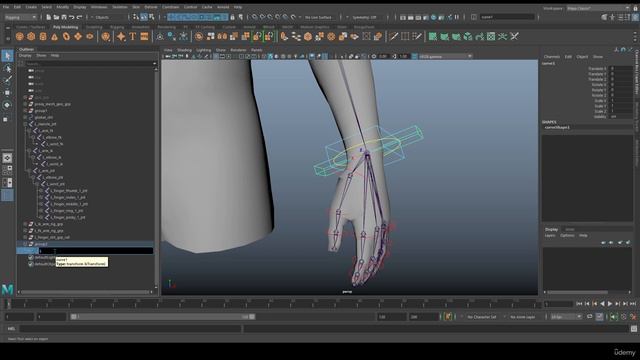This screenshot has width=640, height=360.
Task: Click the range slider bar
Action: 162,317
